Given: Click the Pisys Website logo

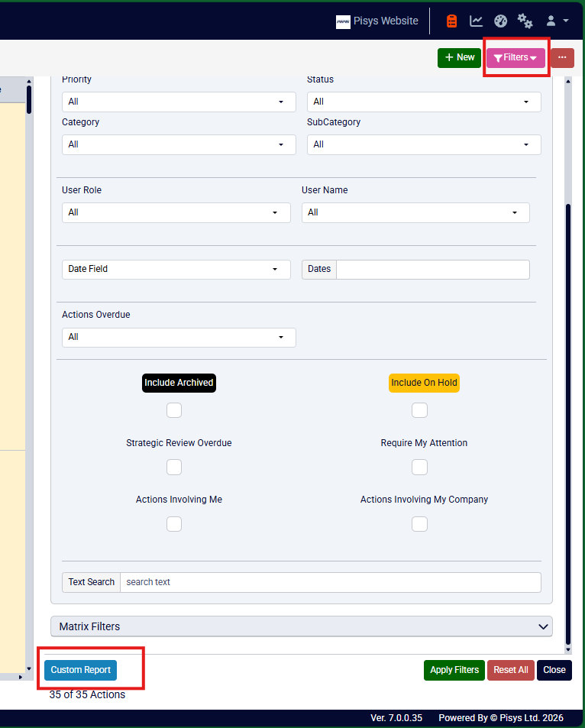Looking at the screenshot, I should coord(343,21).
